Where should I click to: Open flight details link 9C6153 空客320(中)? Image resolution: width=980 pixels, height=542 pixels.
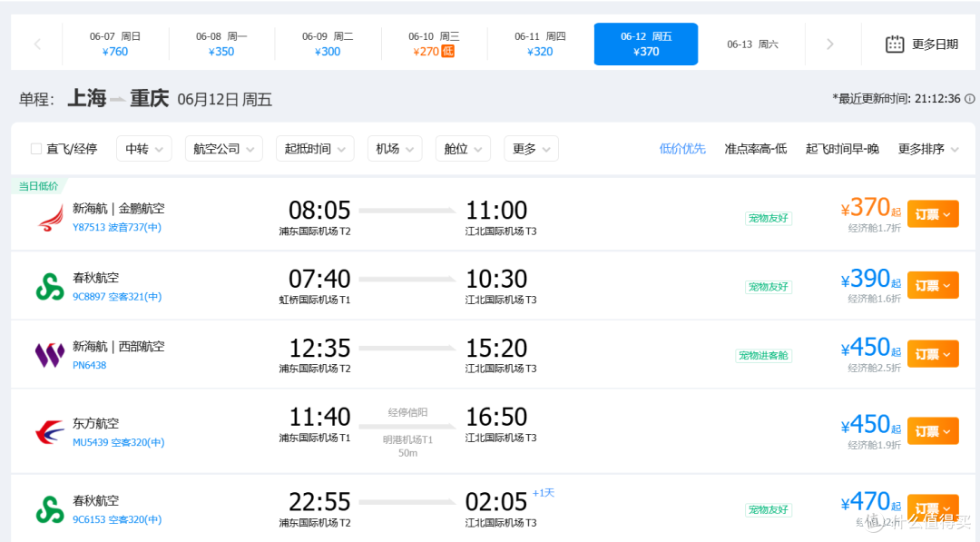117,519
